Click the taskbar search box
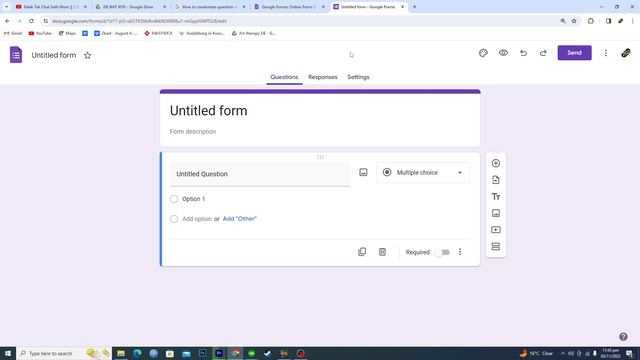640x360 pixels. click(64, 353)
